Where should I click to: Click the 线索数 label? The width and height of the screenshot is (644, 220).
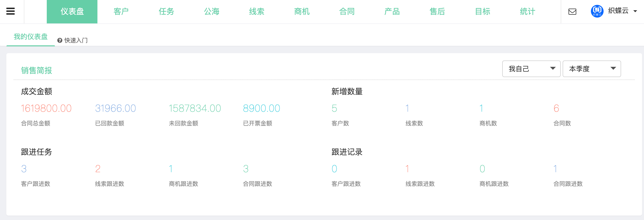414,123
